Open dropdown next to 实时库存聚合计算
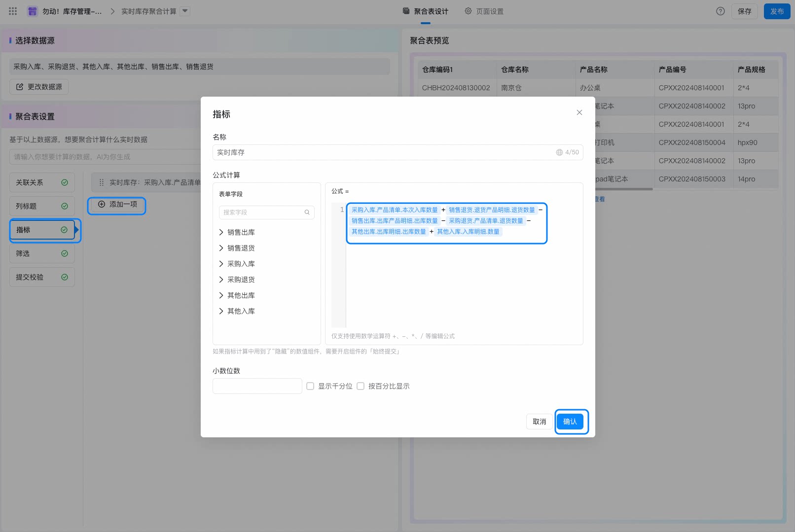The width and height of the screenshot is (795, 532). coord(185,11)
